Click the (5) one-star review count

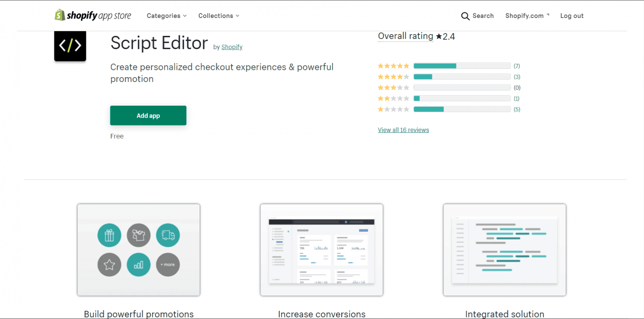517,109
